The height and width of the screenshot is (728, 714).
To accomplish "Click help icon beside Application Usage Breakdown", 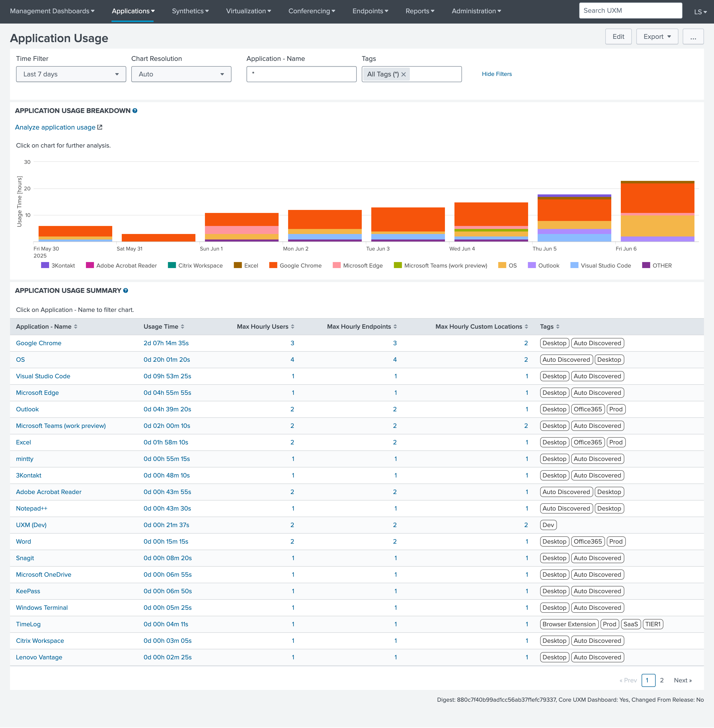I will (135, 111).
